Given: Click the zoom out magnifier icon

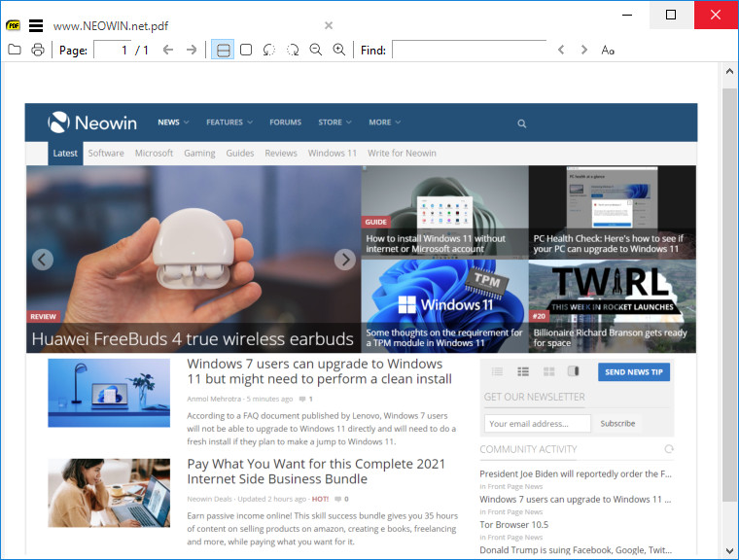Looking at the screenshot, I should [316, 50].
